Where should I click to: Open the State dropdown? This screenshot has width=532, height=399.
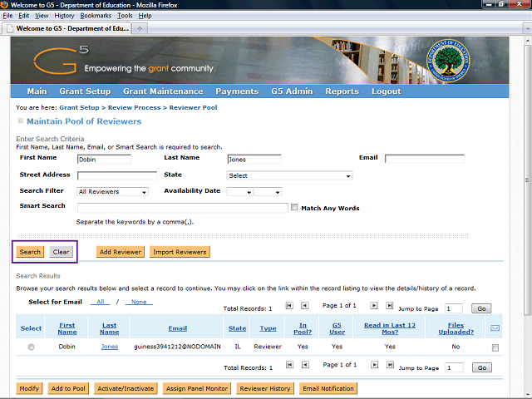(x=289, y=175)
